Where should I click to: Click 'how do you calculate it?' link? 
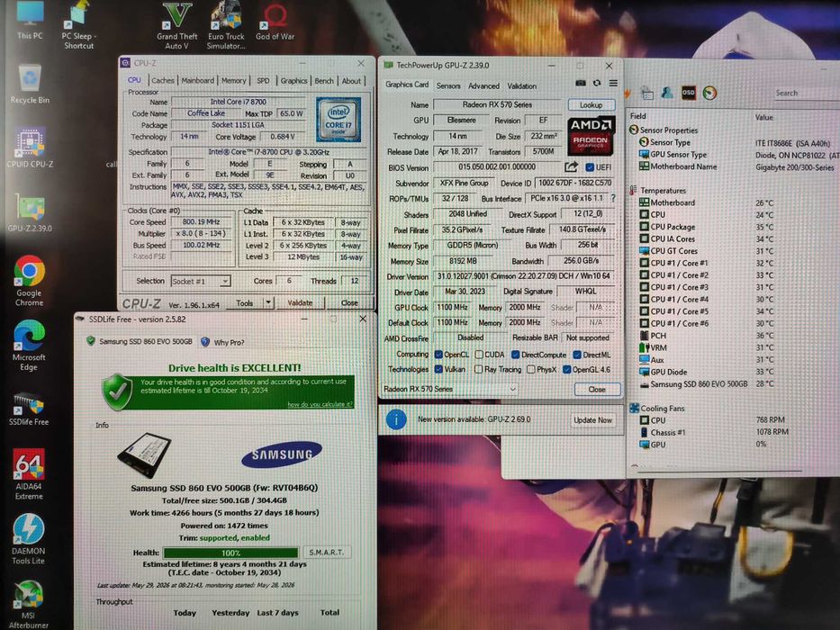(320, 404)
